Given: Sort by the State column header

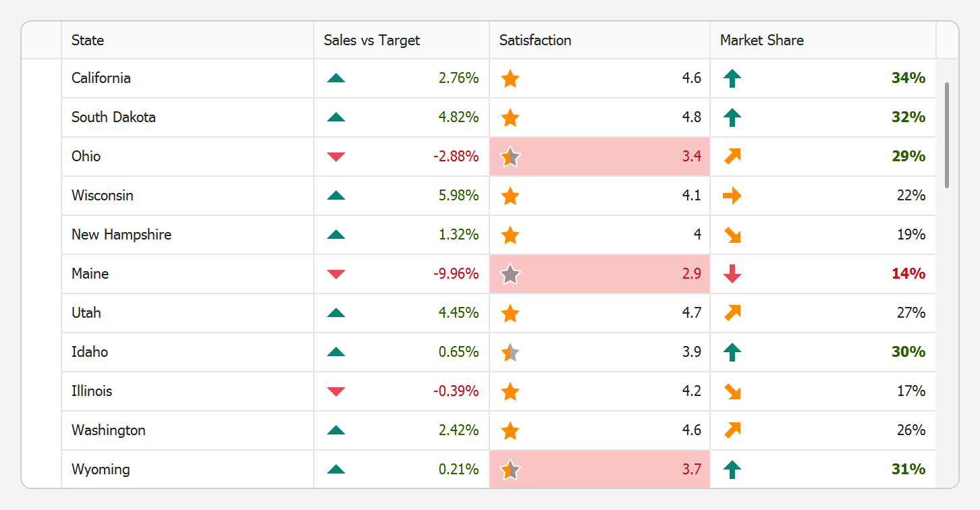Looking at the screenshot, I should click(x=187, y=40).
